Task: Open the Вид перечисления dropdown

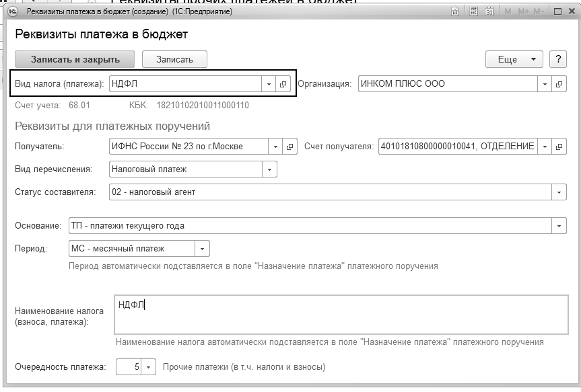Action: [269, 169]
